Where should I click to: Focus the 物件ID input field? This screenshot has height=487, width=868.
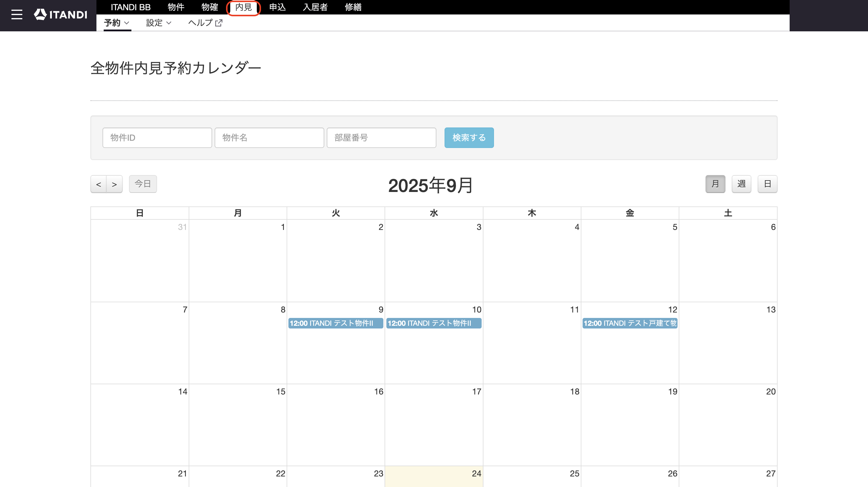coord(157,137)
